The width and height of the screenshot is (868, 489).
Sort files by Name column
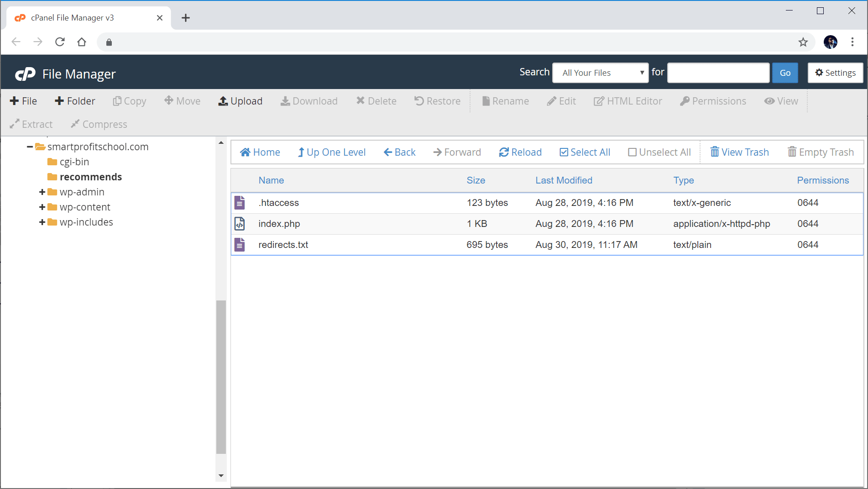tap(271, 180)
